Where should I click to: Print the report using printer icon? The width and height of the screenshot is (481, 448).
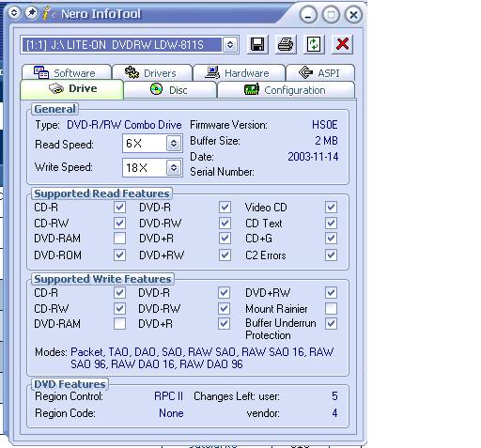pyautogui.click(x=286, y=44)
